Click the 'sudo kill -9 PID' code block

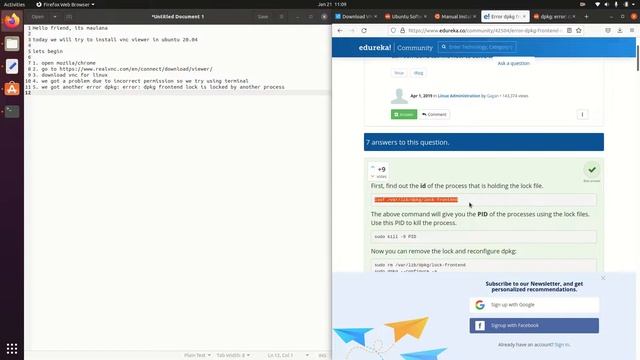[483, 237]
